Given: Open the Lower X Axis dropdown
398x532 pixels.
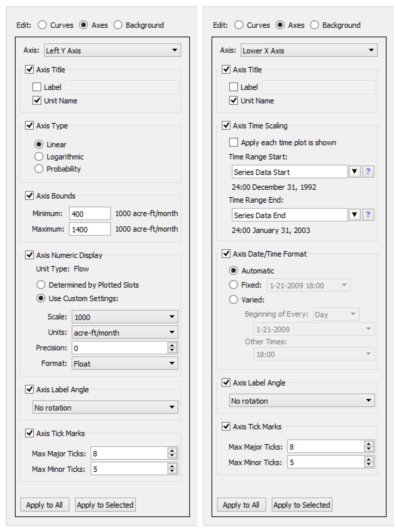Looking at the screenshot, I should [x=309, y=50].
